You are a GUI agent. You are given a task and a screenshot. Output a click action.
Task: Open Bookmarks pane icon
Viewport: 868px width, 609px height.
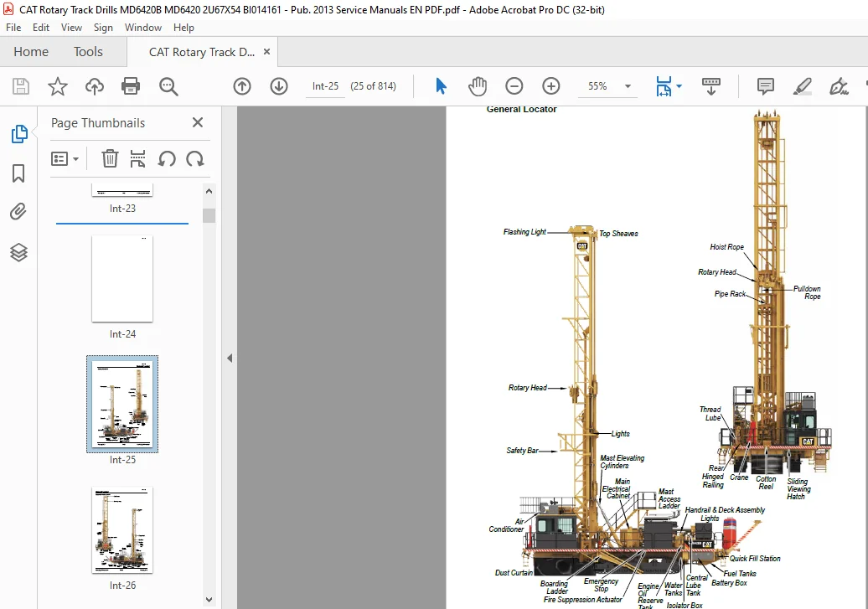tap(18, 173)
